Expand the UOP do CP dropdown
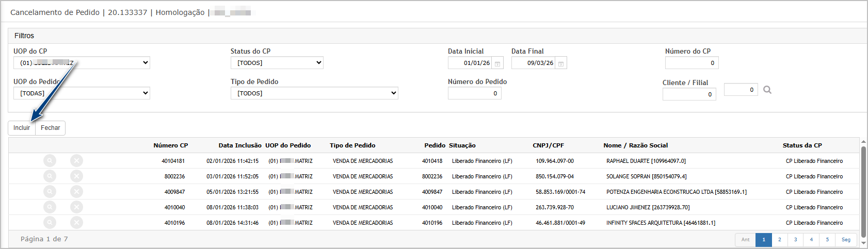The width and height of the screenshot is (868, 249). coord(82,63)
